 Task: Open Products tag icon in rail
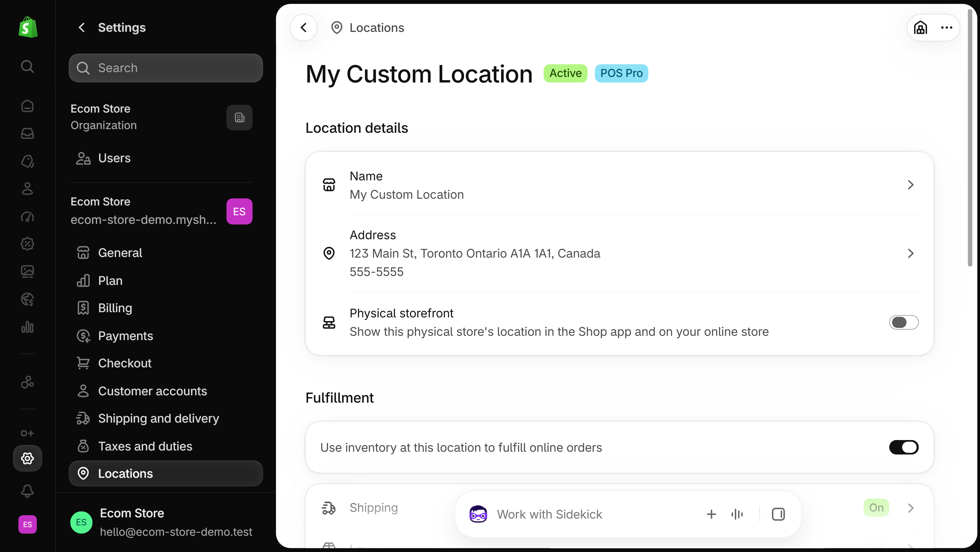pyautogui.click(x=27, y=161)
